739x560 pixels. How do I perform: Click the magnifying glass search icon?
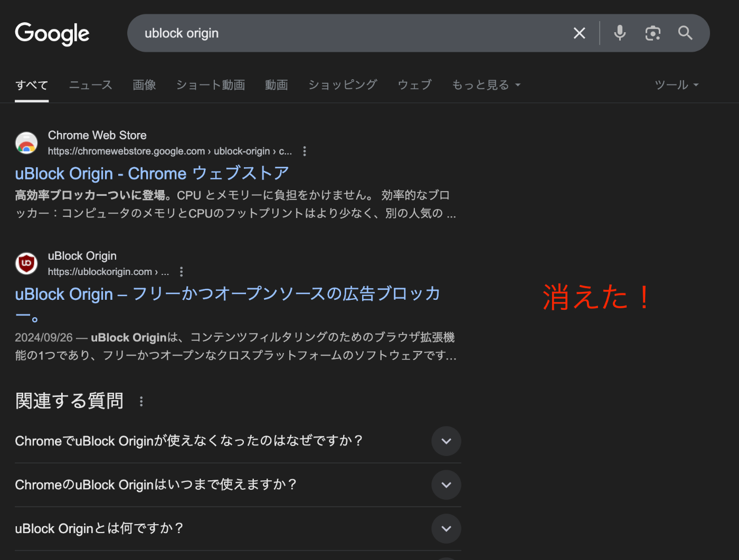tap(685, 33)
